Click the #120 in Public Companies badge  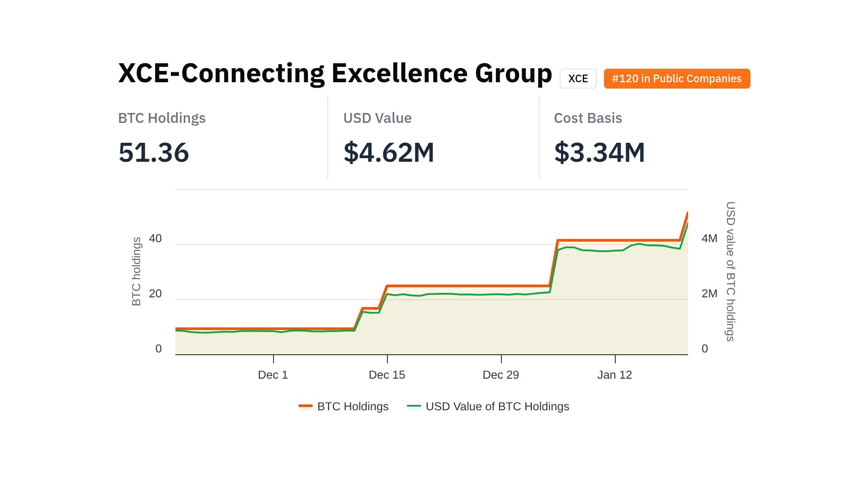tap(677, 79)
